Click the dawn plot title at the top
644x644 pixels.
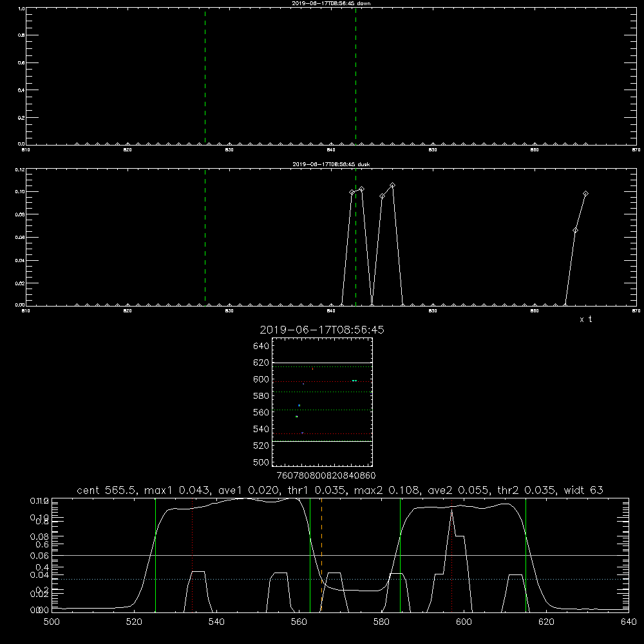pyautogui.click(x=331, y=3)
